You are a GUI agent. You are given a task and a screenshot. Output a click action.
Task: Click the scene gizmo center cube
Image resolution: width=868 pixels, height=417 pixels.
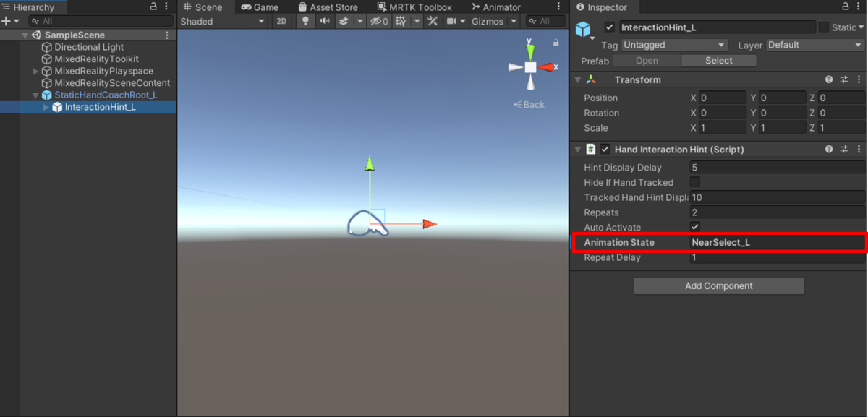pyautogui.click(x=530, y=67)
